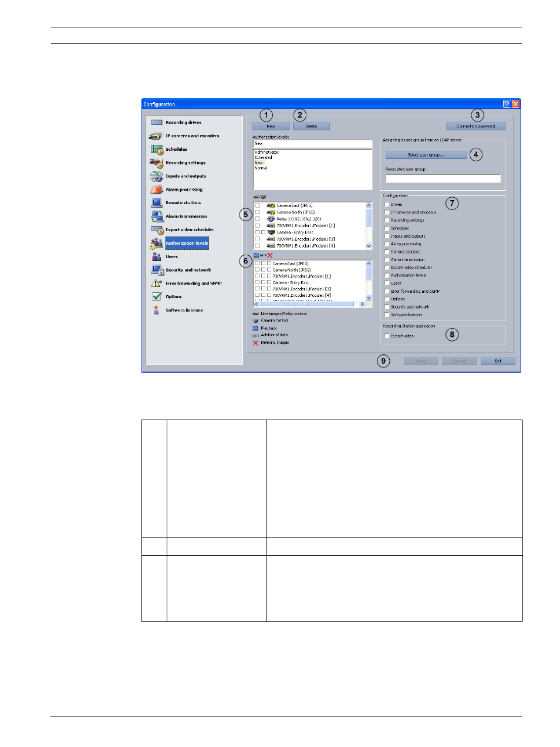This screenshot has height=747, width=560.
Task: Open Error forwarding and SNMP warning icon
Action: pos(156,283)
